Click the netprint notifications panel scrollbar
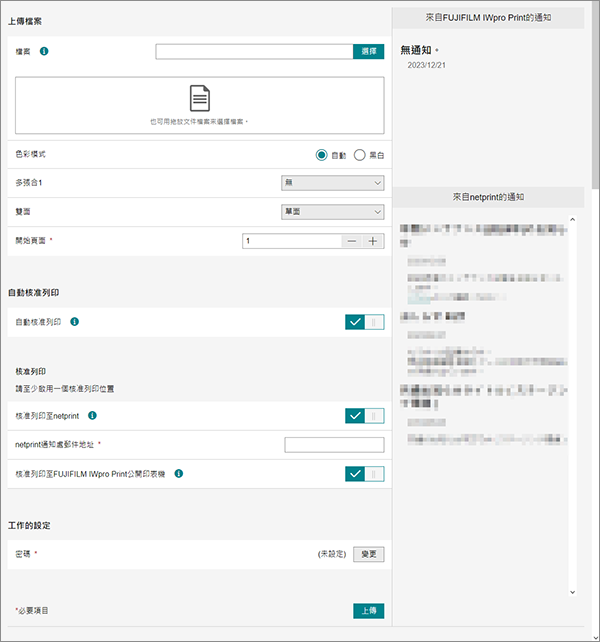 (571, 400)
